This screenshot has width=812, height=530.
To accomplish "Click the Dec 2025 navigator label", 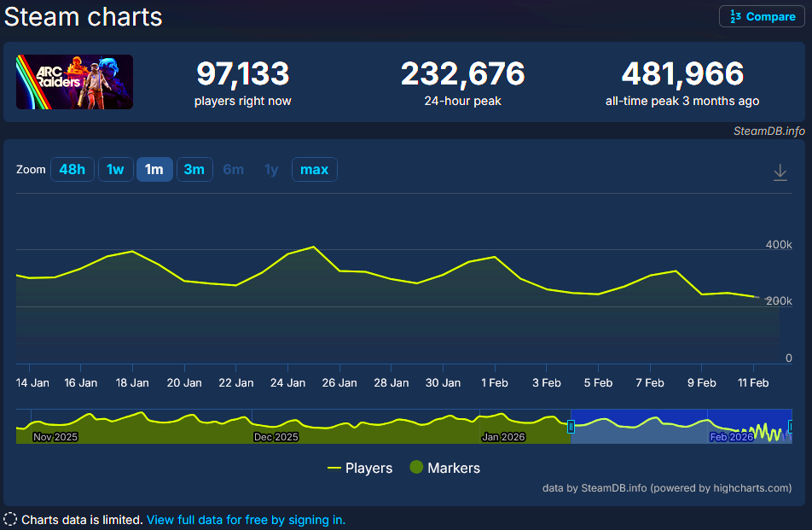I will (276, 437).
